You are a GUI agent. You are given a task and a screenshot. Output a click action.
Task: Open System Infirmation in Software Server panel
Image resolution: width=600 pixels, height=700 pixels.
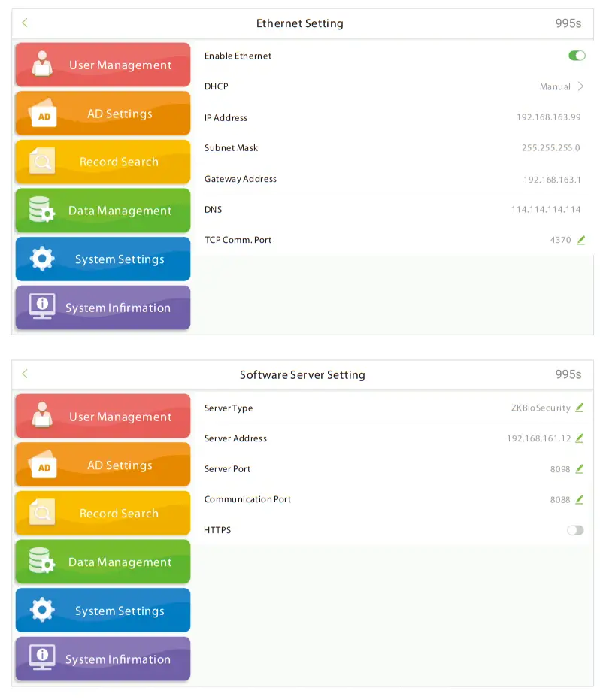103,659
